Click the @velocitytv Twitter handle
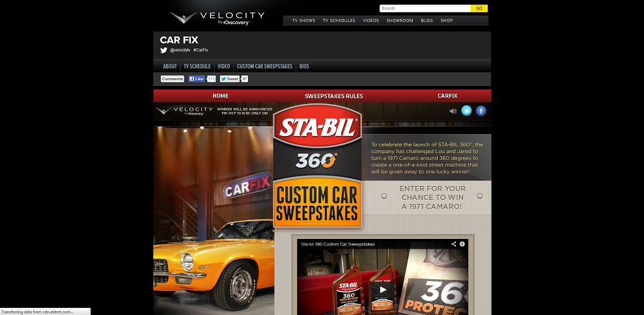 [180, 50]
